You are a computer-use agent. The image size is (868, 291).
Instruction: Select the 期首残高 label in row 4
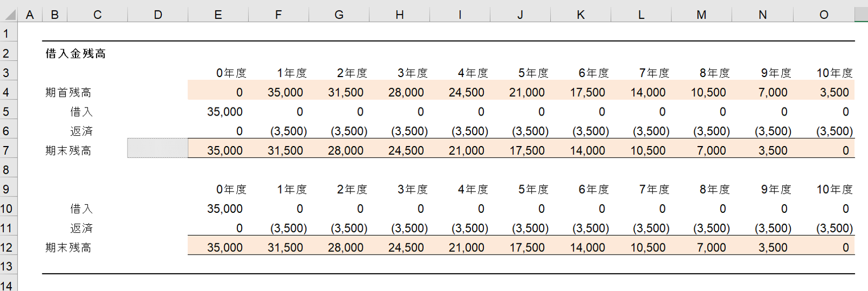coord(68,93)
